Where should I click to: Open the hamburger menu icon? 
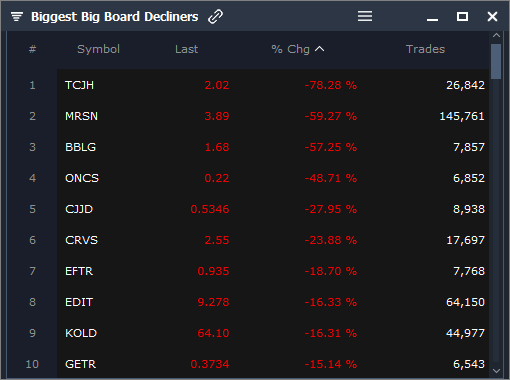point(365,16)
